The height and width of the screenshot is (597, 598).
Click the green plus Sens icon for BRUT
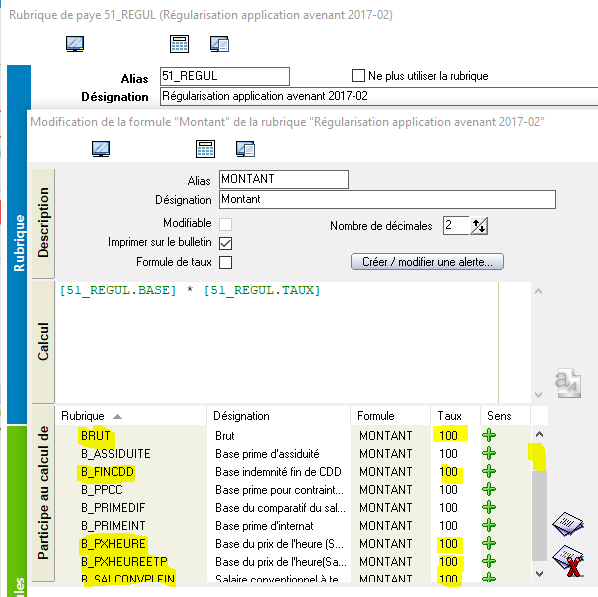coord(489,435)
